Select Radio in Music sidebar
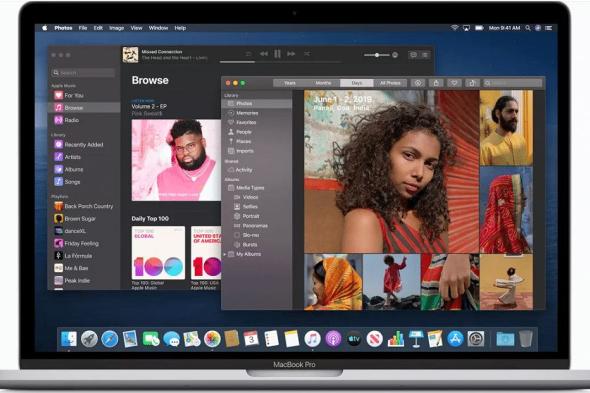 coord(84,120)
